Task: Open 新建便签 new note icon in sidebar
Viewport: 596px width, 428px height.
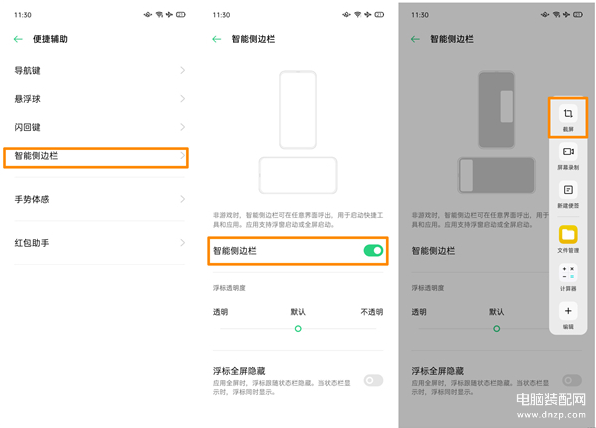Action: coord(568,190)
